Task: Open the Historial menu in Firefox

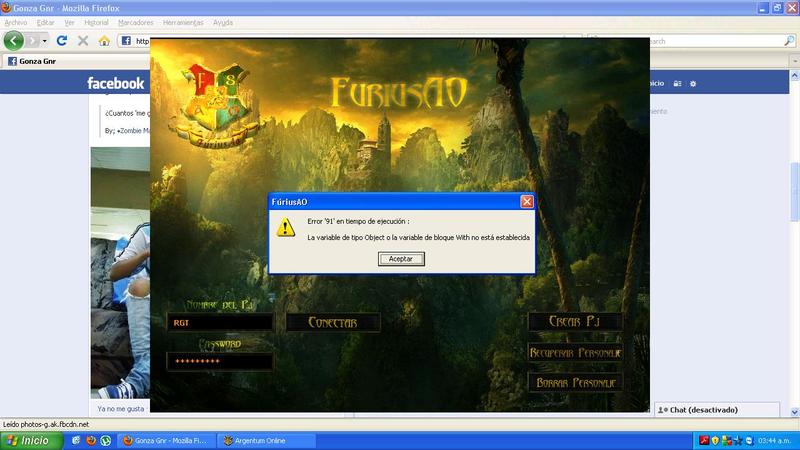Action: (x=96, y=22)
